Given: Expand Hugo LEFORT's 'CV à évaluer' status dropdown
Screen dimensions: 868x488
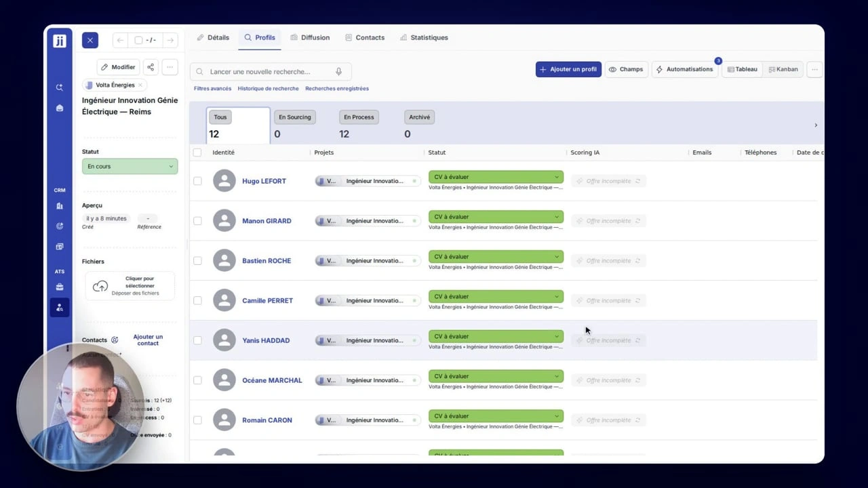Looking at the screenshot, I should pos(496,177).
